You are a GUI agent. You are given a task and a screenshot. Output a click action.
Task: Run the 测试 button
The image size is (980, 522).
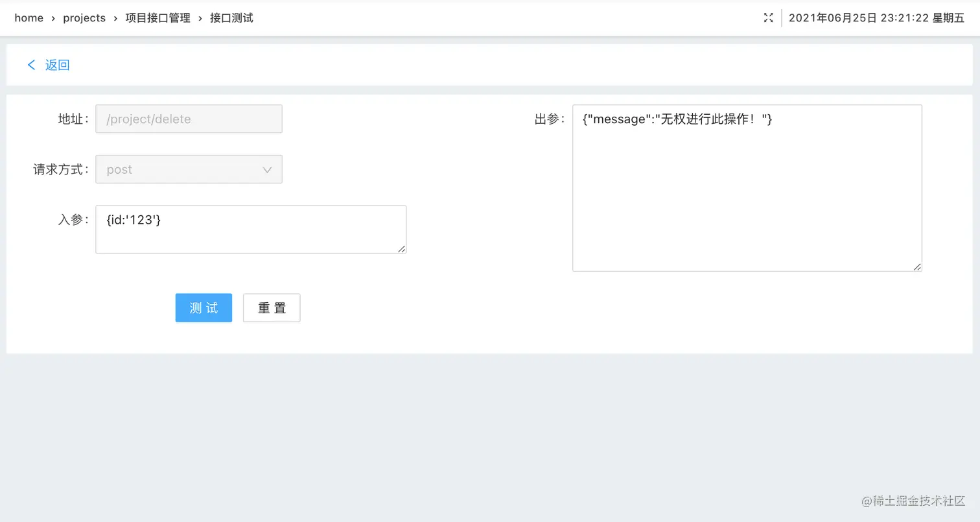pyautogui.click(x=204, y=308)
